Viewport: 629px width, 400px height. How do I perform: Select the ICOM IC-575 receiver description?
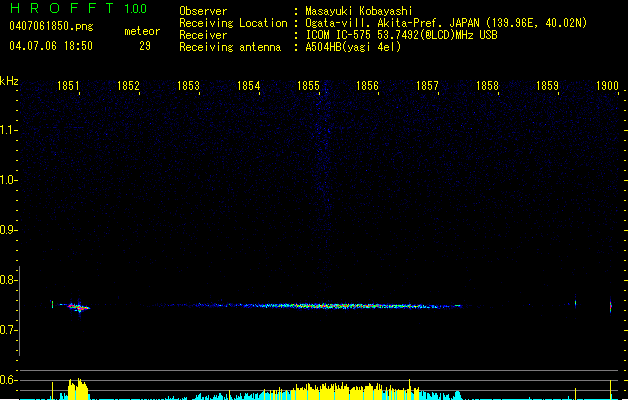401,35
